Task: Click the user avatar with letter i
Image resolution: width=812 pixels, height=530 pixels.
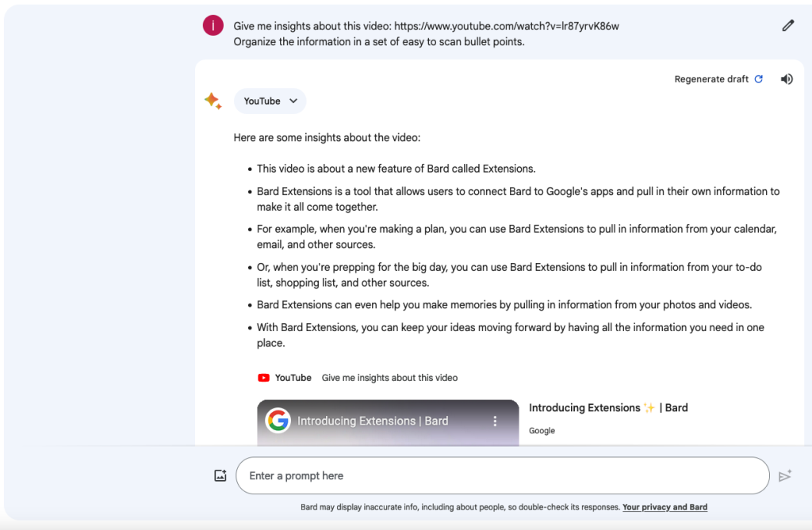Action: (213, 25)
